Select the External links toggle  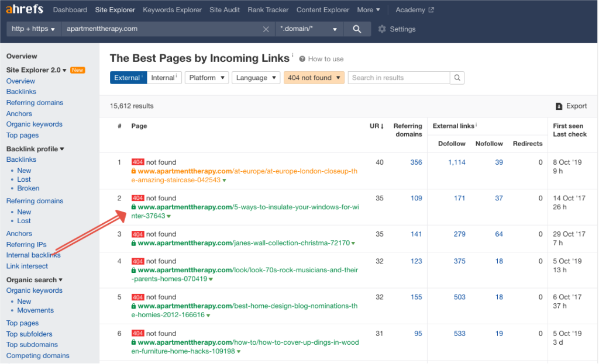[128, 78]
